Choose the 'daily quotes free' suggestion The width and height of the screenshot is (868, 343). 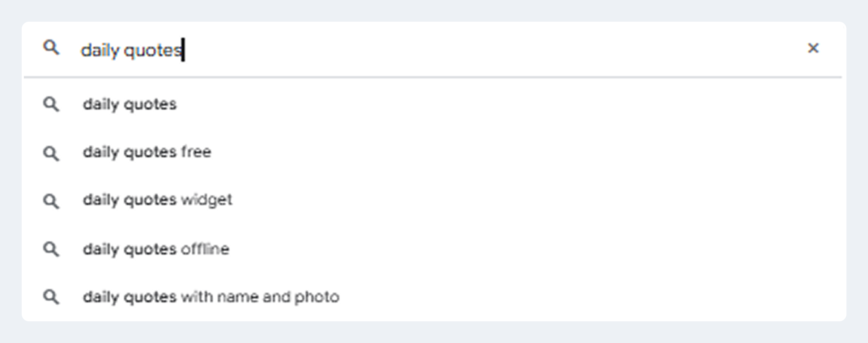[x=147, y=152]
